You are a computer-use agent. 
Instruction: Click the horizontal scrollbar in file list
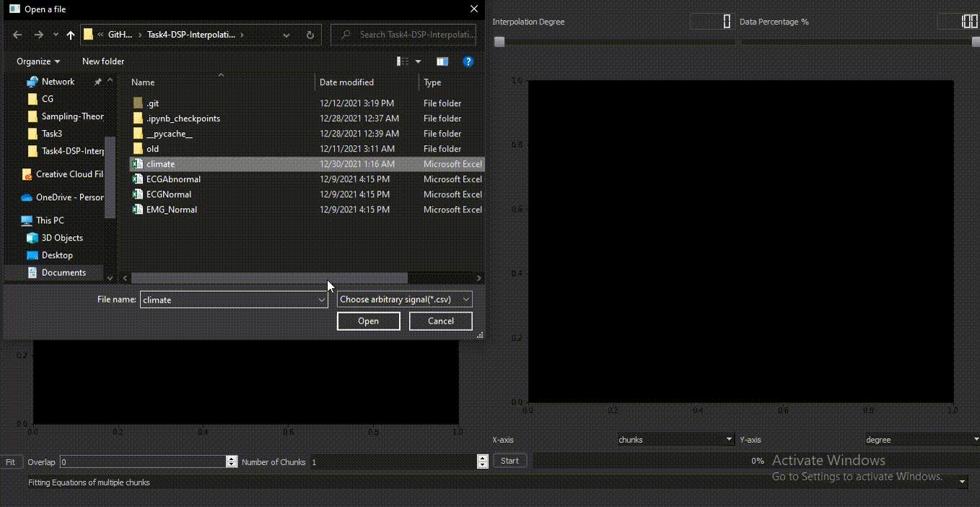coord(269,278)
